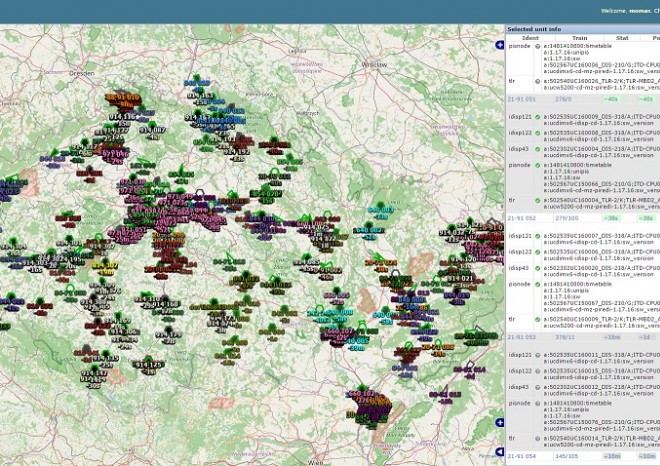Click green check beside 502540UC160004 tlr row
The width and height of the screenshot is (660, 466).
[538, 201]
